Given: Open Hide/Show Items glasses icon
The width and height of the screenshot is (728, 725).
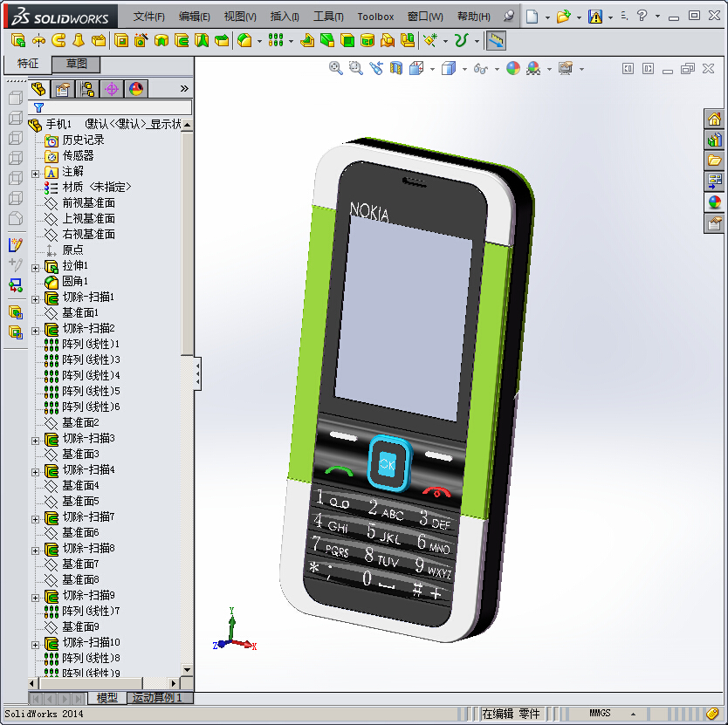Looking at the screenshot, I should 481,69.
